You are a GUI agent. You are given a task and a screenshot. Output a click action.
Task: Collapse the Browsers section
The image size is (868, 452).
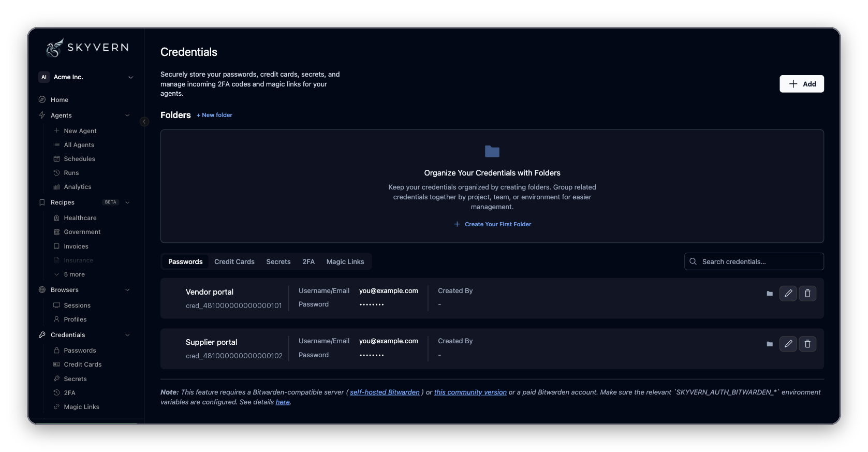pyautogui.click(x=127, y=290)
